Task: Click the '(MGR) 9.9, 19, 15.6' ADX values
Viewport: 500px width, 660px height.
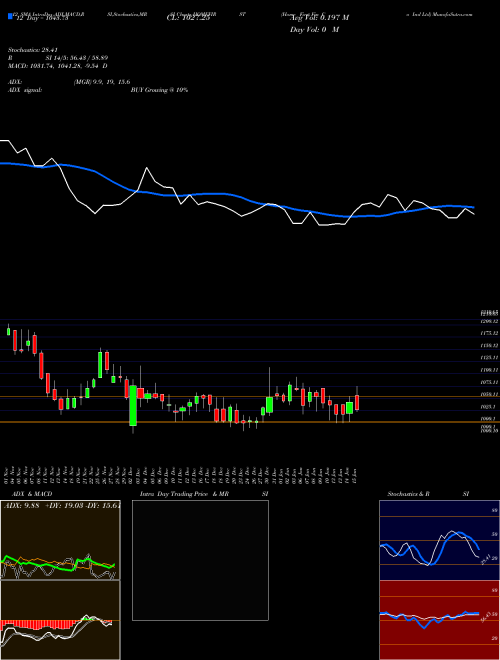Action: [x=101, y=82]
